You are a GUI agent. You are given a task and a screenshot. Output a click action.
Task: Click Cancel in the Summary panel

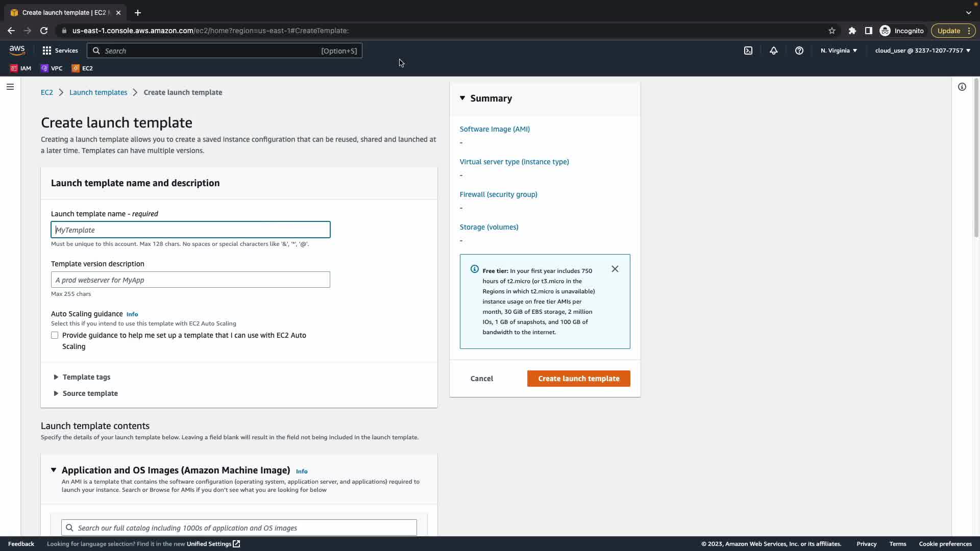(481, 379)
